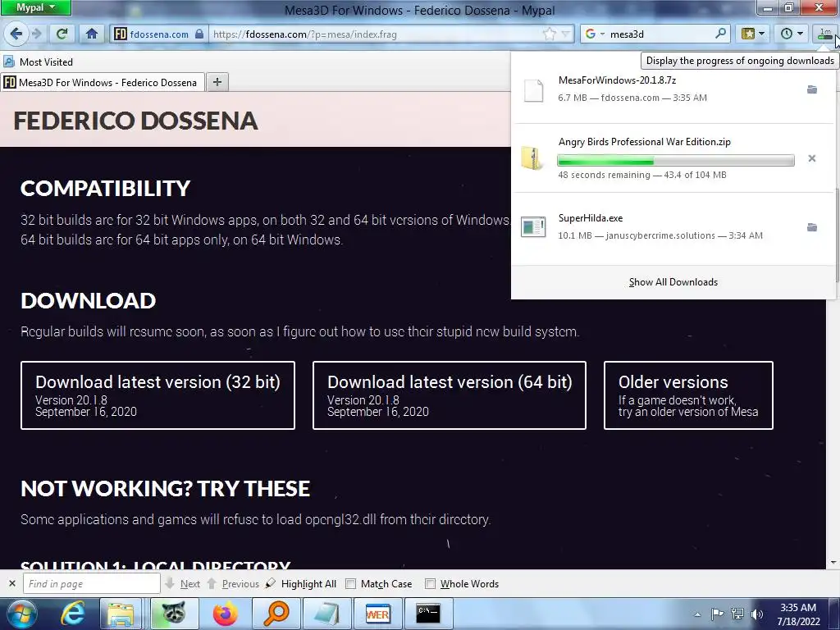The height and width of the screenshot is (630, 840).
Task: Click the Action Center flag icon
Action: point(717,614)
